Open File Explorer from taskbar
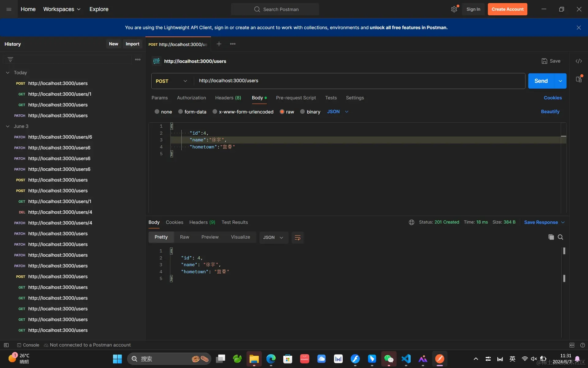588x368 pixels. tap(254, 359)
